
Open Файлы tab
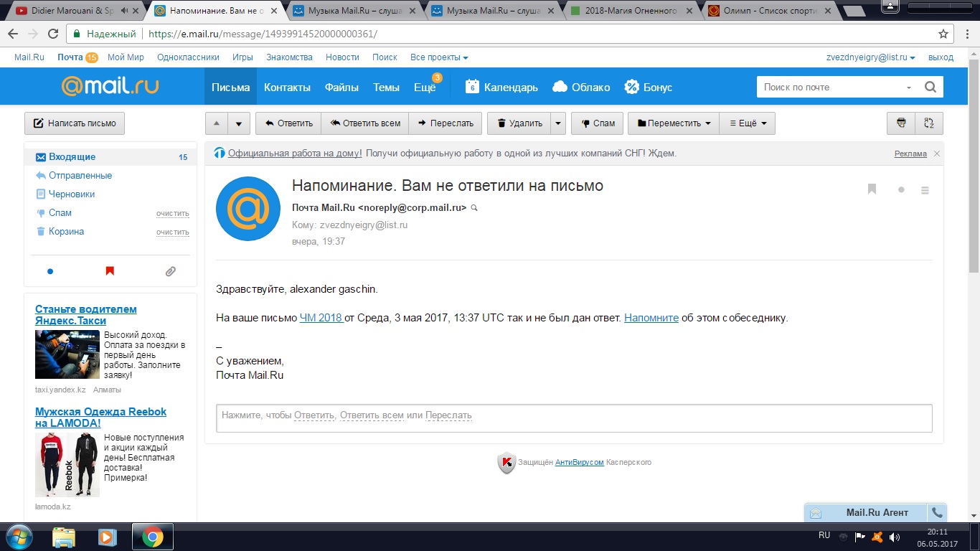point(341,87)
